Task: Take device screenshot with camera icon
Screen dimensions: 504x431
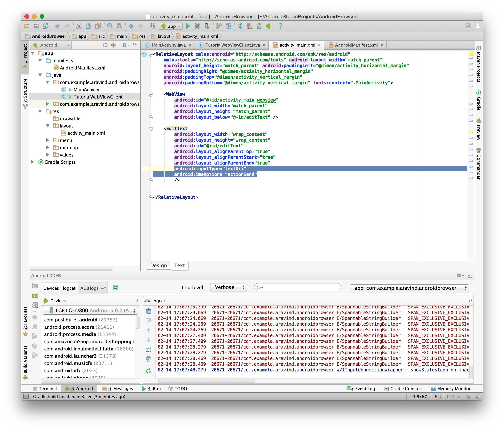Action: click(x=35, y=286)
